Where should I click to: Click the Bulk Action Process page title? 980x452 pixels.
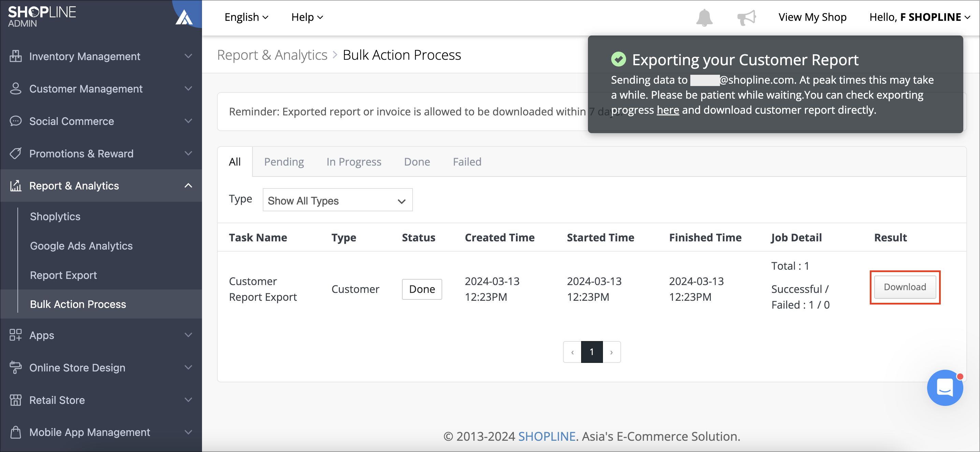402,55
